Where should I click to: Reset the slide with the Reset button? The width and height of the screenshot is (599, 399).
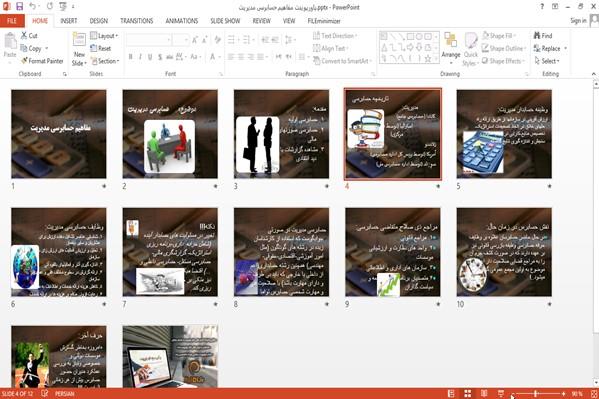[100, 49]
